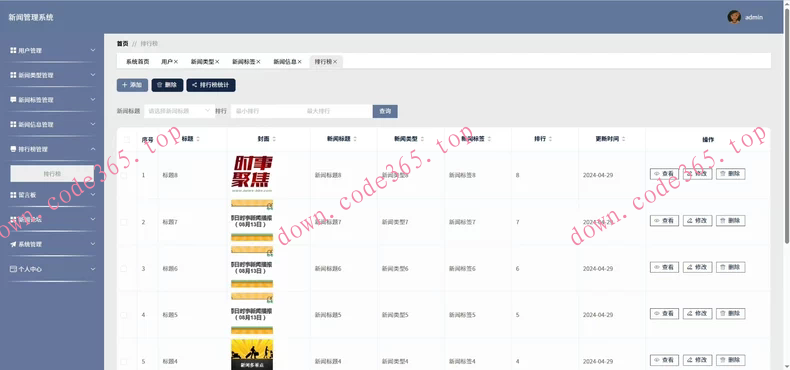Edit row 标题6 with 修改
The image size is (790, 370).
tap(697, 267)
